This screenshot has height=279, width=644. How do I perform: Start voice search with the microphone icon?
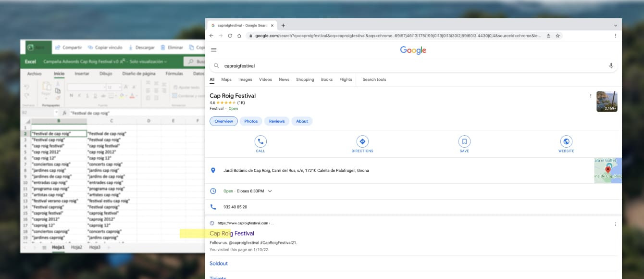pos(611,66)
